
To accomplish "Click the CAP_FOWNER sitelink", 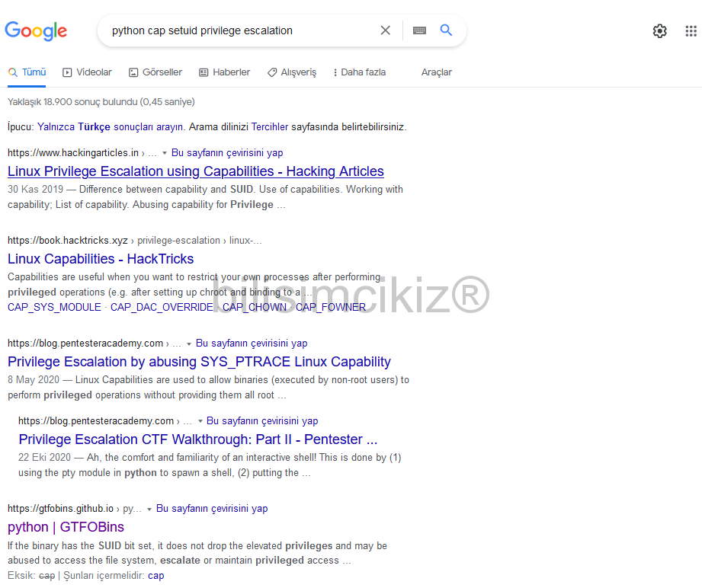I will pos(331,308).
